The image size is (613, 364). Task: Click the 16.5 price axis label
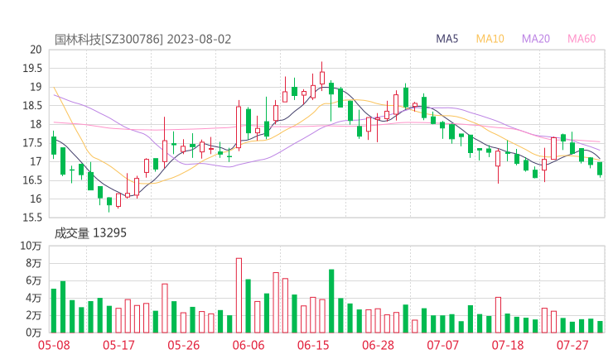[32, 180]
